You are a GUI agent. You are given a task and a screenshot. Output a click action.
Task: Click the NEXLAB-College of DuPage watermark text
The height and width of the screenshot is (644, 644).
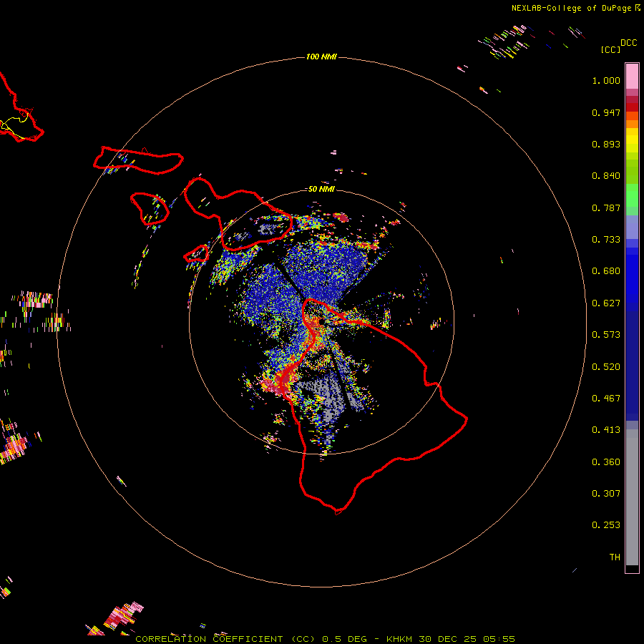575,8
